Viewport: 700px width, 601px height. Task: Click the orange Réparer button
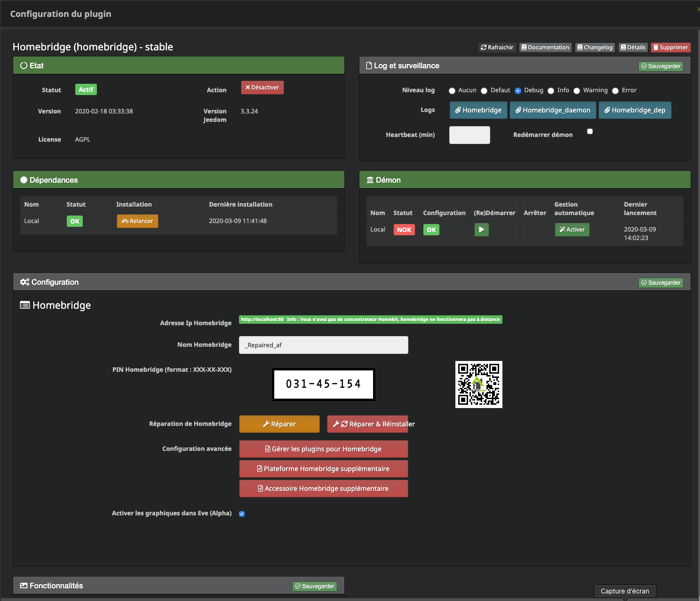pos(279,424)
